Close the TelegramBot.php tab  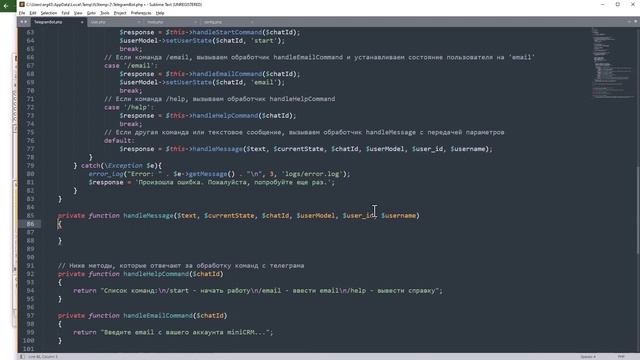(82, 22)
